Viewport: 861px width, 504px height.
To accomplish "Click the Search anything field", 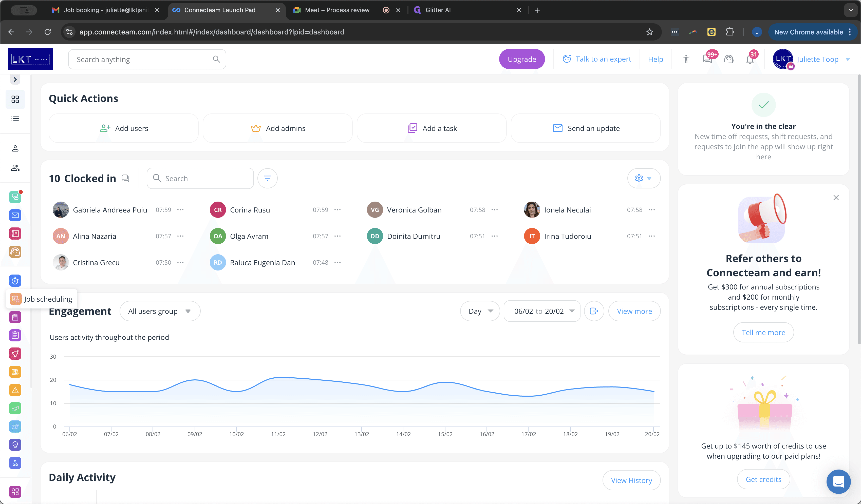I will 147,60.
